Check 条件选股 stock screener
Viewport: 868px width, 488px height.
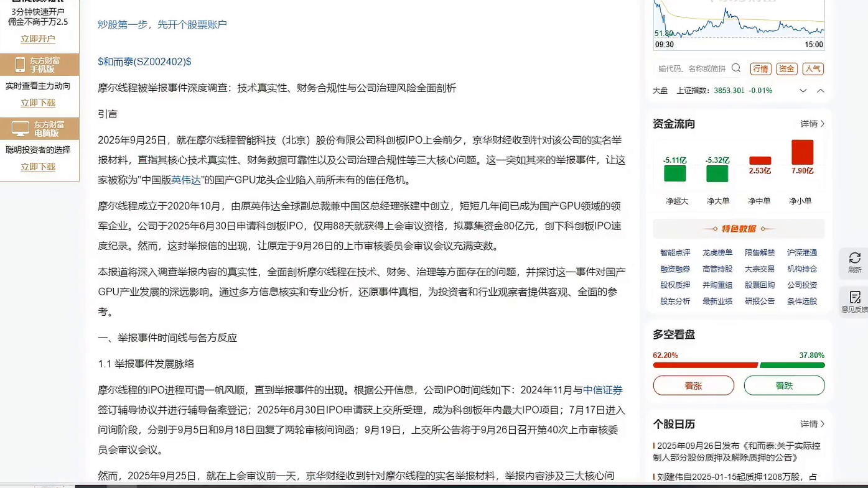pos(801,301)
